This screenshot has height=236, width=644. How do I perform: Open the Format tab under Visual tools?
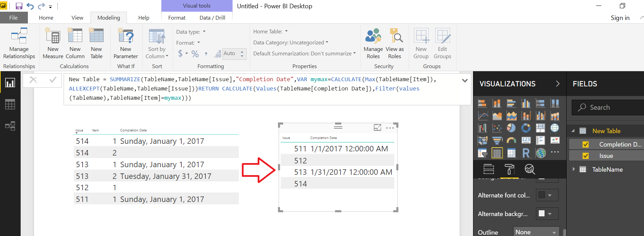[177, 18]
